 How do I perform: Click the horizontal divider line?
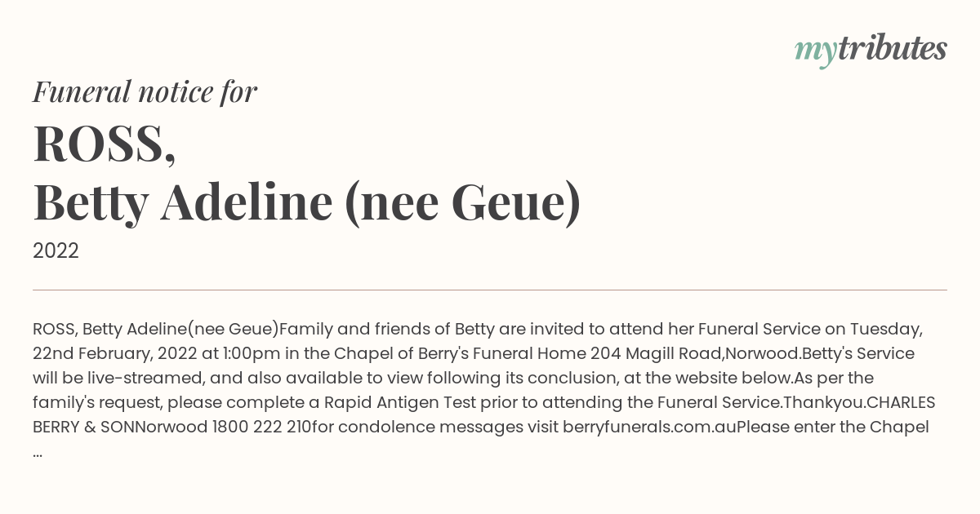(x=490, y=290)
